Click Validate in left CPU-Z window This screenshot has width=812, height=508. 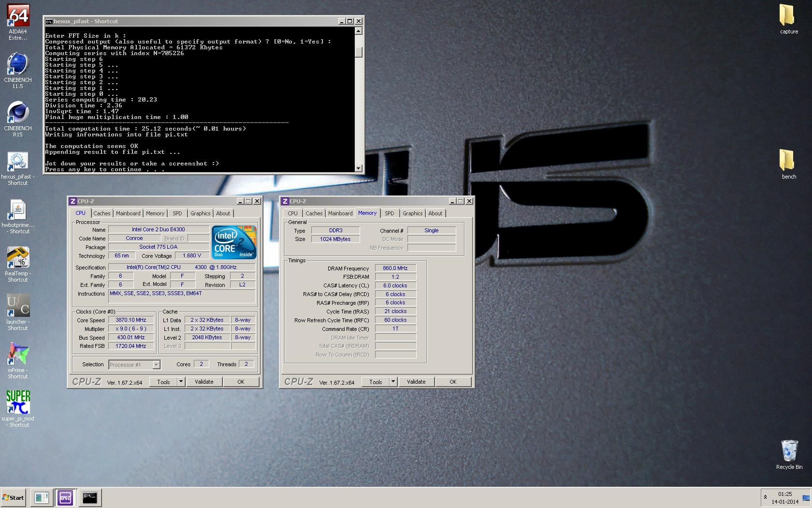204,382
